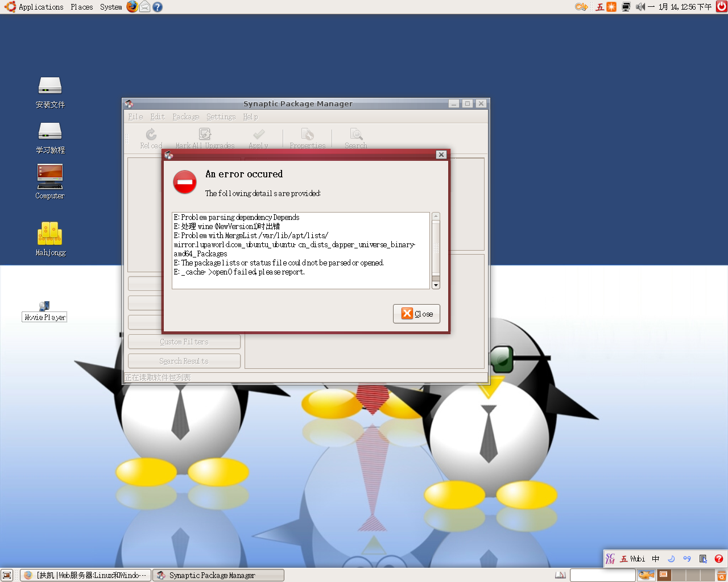
Task: Click the error details scrollbar up arrow
Action: tap(436, 216)
